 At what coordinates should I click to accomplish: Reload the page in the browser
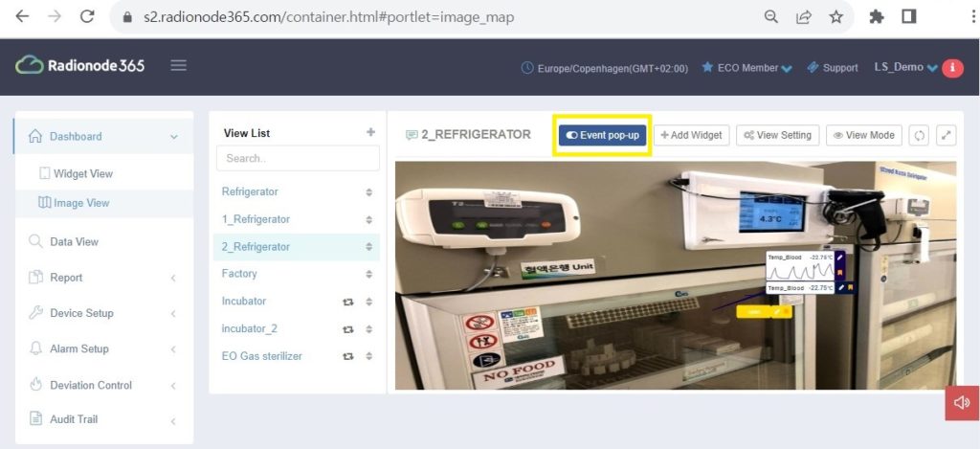click(87, 17)
